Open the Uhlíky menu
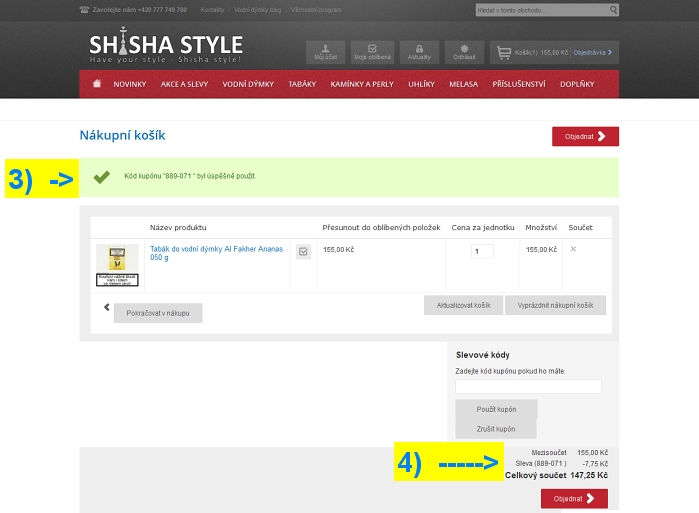 click(421, 84)
